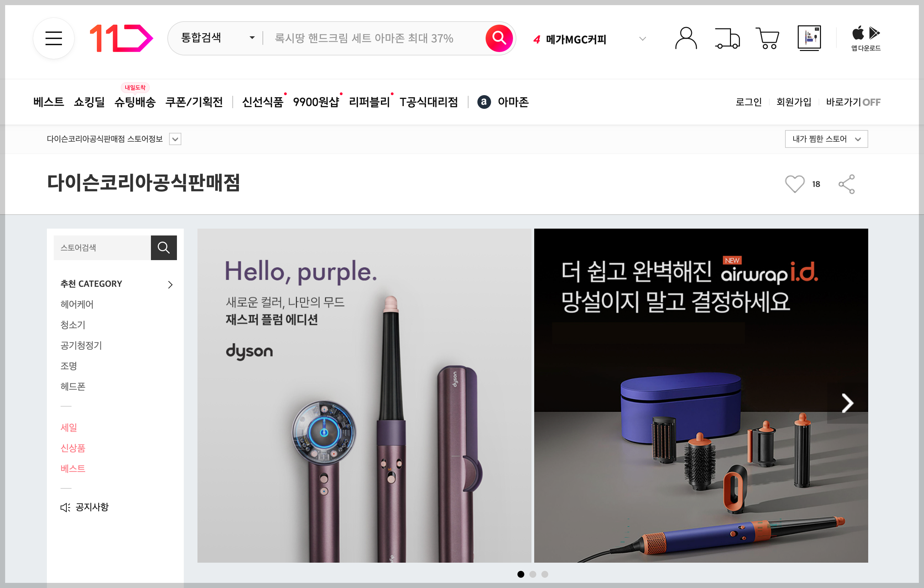Open the 쿠폰/기획전 menu

coord(194,102)
